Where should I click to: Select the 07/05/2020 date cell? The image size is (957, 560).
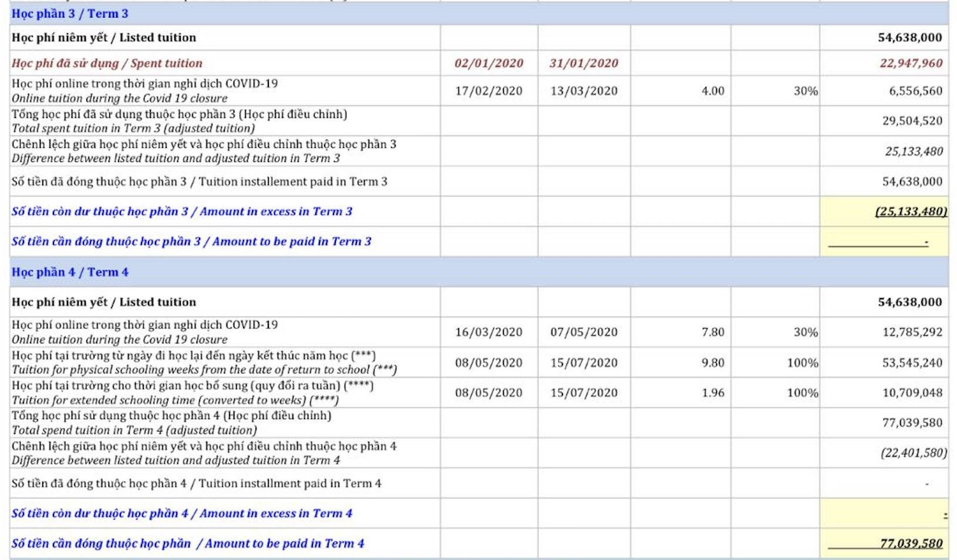(584, 332)
